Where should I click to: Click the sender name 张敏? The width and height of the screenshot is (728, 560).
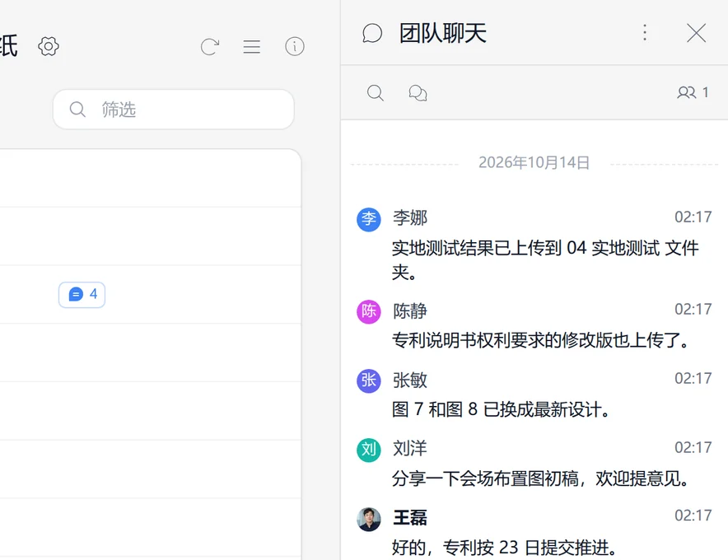(410, 380)
